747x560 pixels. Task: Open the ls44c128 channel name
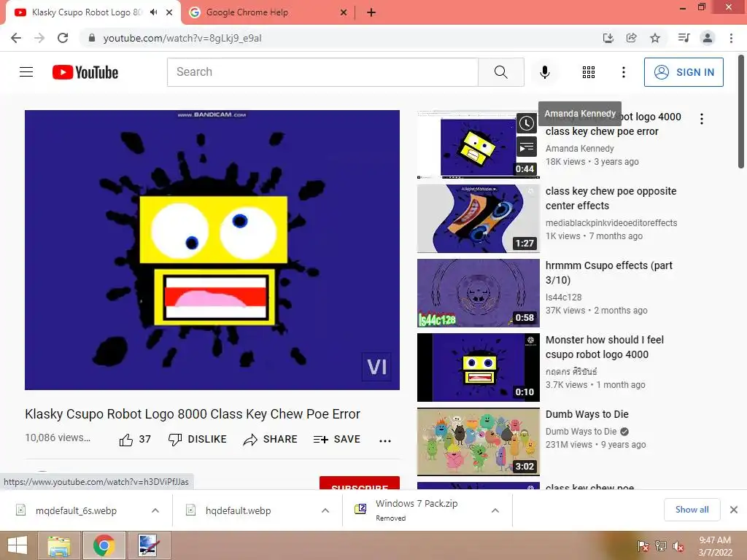point(563,297)
